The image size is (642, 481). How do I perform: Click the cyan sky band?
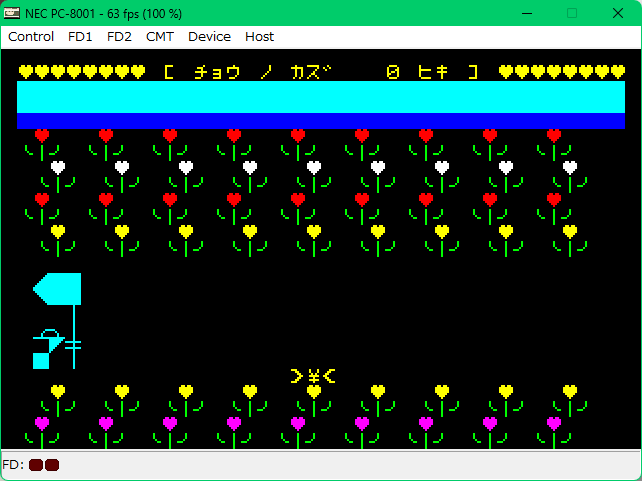click(x=321, y=97)
